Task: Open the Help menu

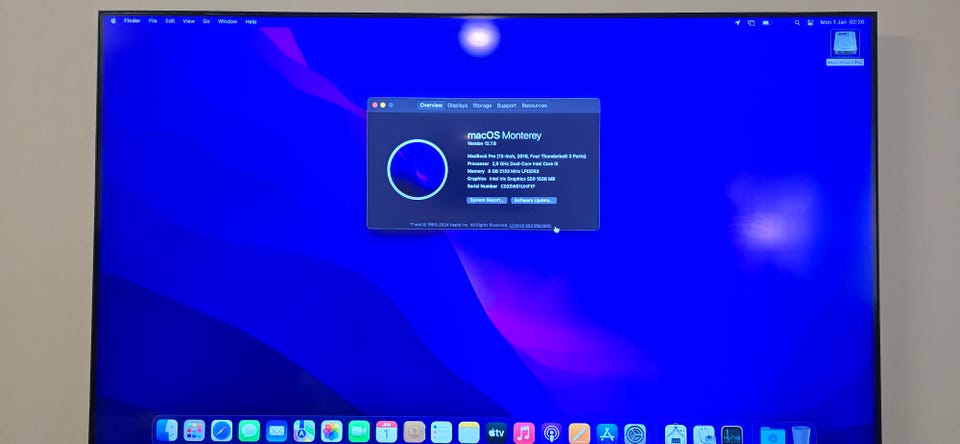Action: [x=251, y=21]
